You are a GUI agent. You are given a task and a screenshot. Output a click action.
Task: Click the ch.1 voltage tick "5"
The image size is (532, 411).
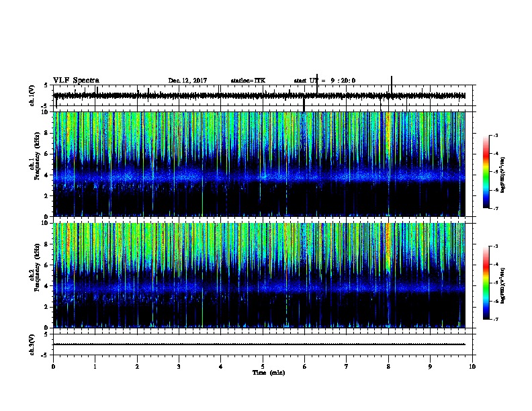(46, 85)
